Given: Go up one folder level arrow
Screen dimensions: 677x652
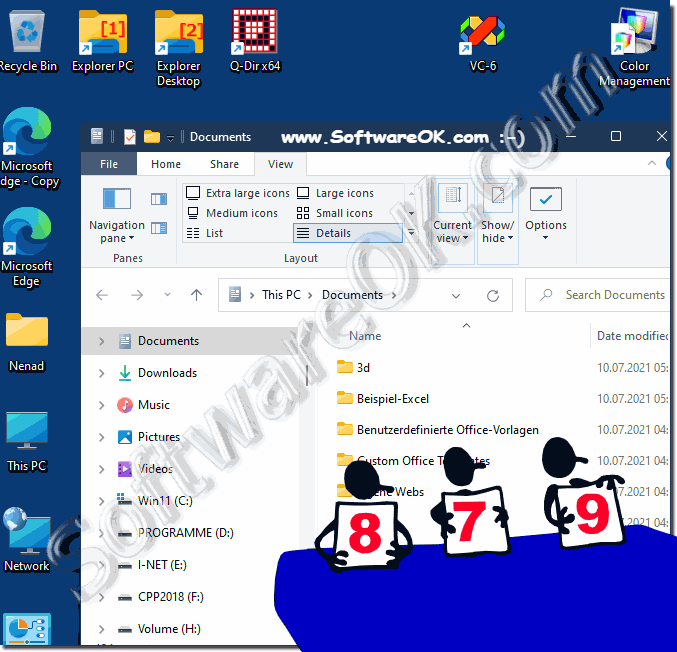Looking at the screenshot, I should [x=196, y=295].
